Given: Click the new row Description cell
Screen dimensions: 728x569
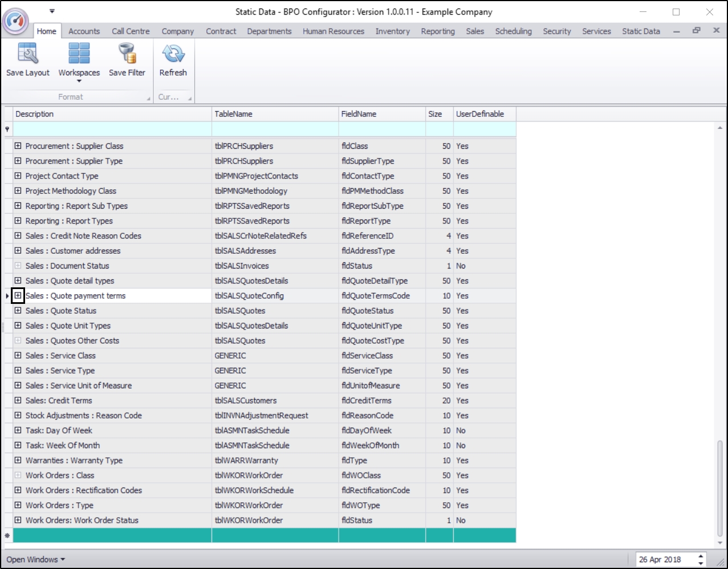Looking at the screenshot, I should [x=112, y=535].
